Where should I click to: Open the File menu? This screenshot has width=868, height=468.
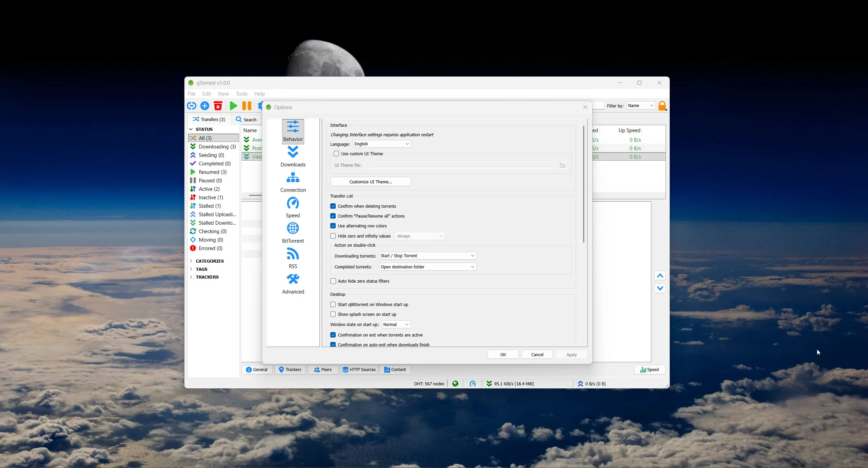point(192,94)
